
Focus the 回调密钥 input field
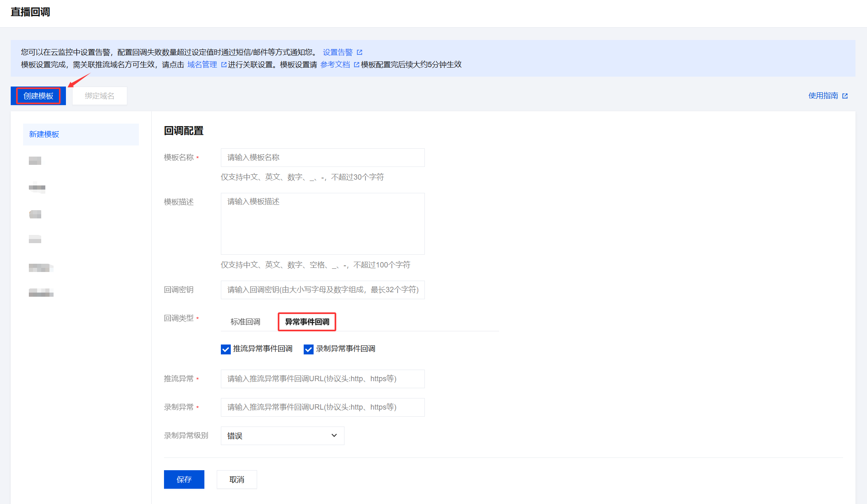click(x=323, y=290)
